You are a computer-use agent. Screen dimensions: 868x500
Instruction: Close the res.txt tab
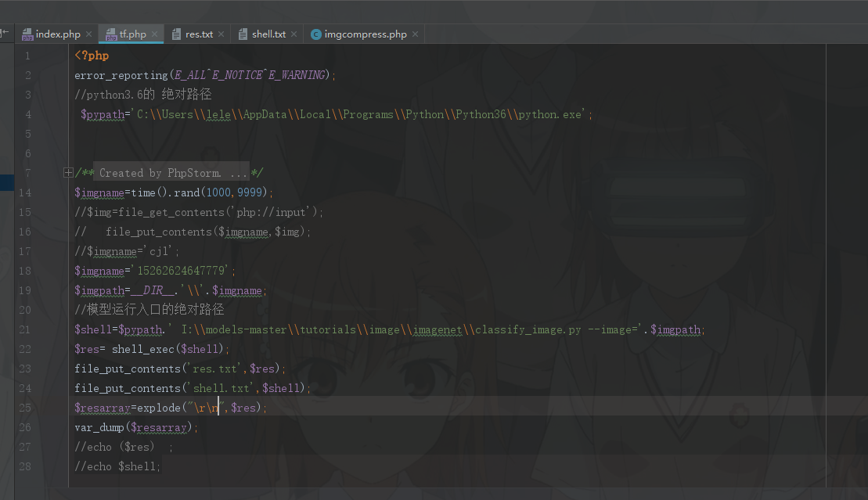pos(221,34)
